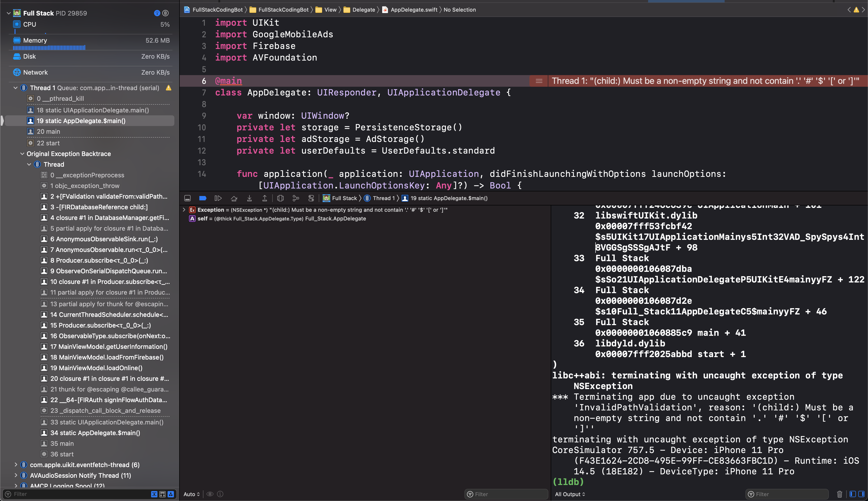Click the warning icon in the jump bar

tap(856, 10)
